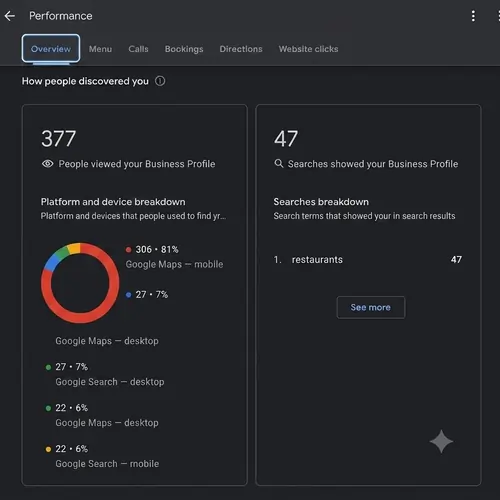Click the 47 count in restaurants row
This screenshot has height=500, width=500.
click(x=456, y=260)
